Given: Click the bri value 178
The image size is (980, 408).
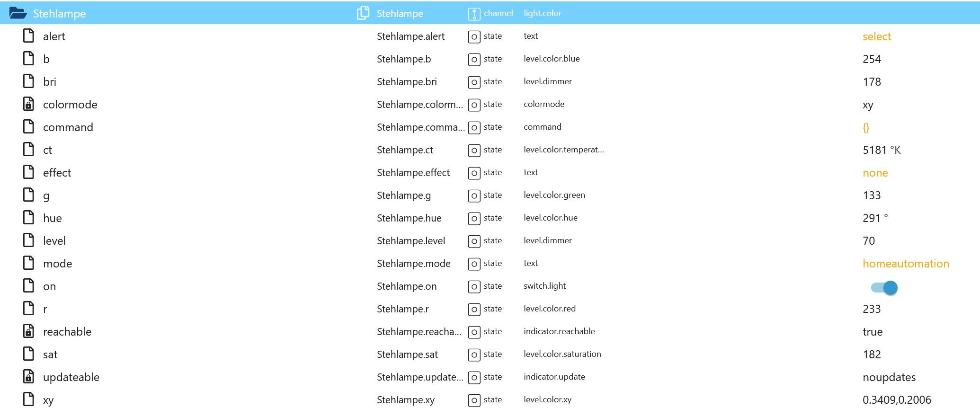Looking at the screenshot, I should 872,82.
